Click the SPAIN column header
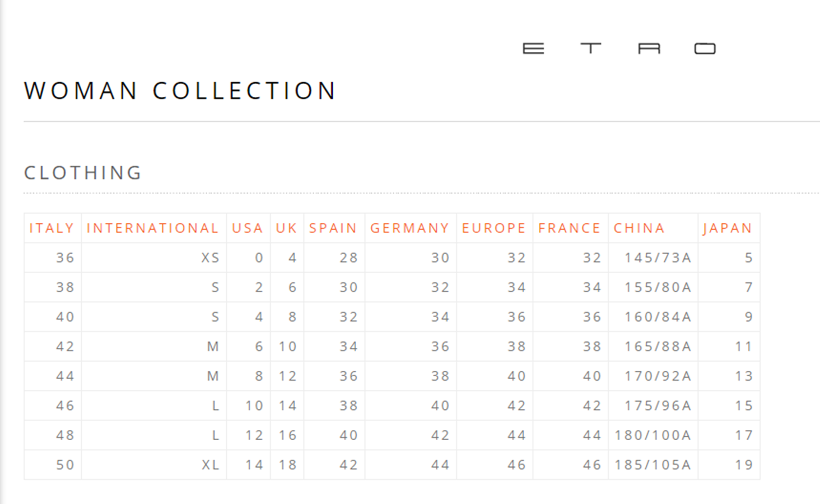The width and height of the screenshot is (820, 504). [x=333, y=228]
